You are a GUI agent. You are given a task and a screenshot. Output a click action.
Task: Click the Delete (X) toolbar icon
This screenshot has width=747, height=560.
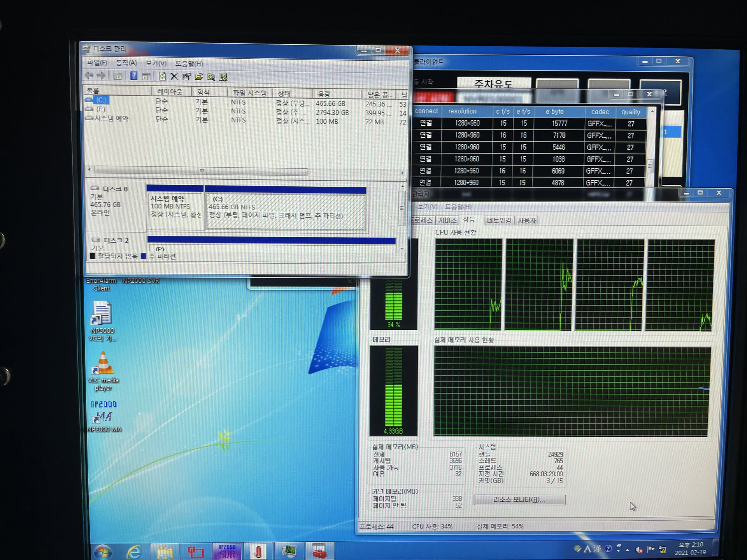pyautogui.click(x=174, y=77)
